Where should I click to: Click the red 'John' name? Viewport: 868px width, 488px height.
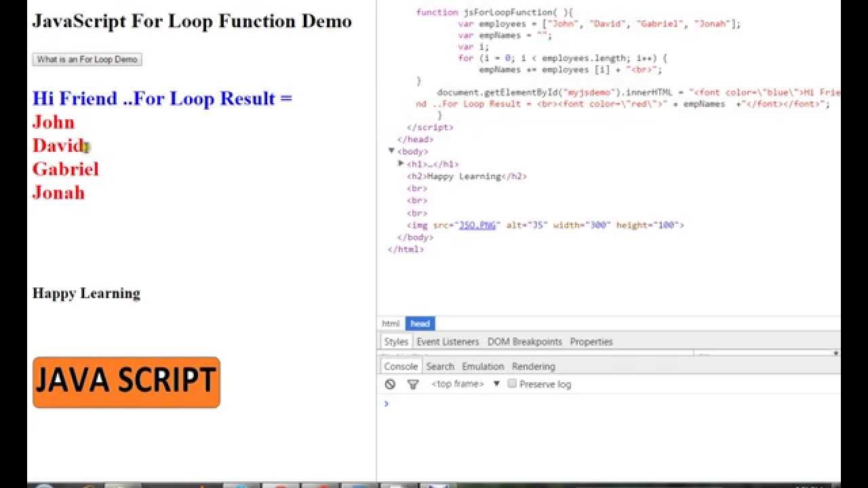[x=54, y=122]
